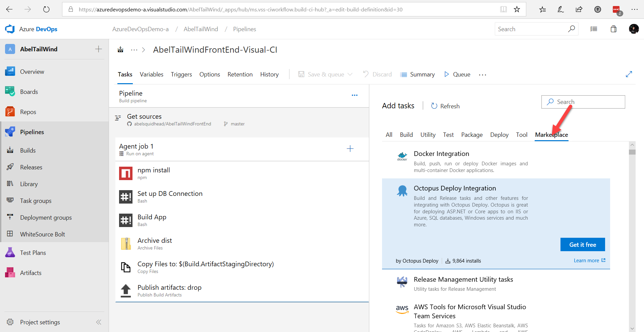Click the AbelTailWind breadcrumb link
Viewport: 644px width, 332px height.
(x=201, y=29)
